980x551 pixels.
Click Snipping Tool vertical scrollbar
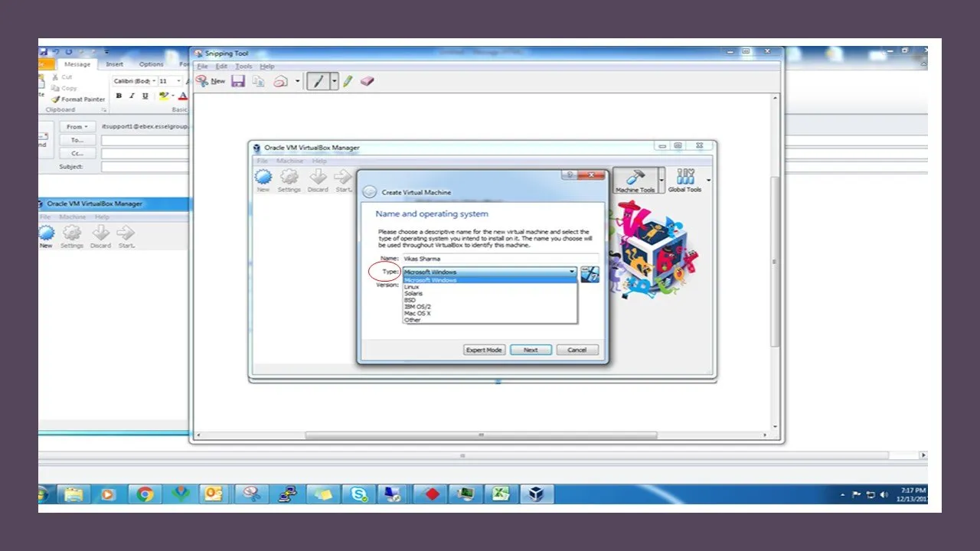pyautogui.click(x=776, y=260)
